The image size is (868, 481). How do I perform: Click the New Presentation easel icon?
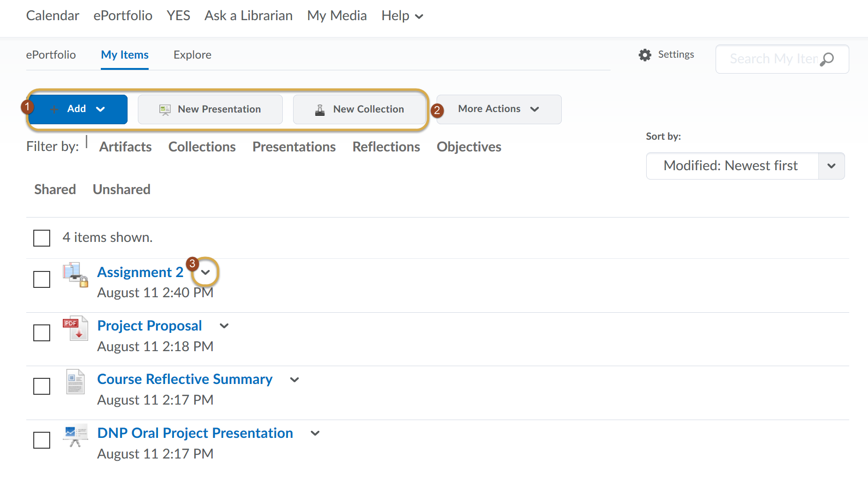pos(165,110)
